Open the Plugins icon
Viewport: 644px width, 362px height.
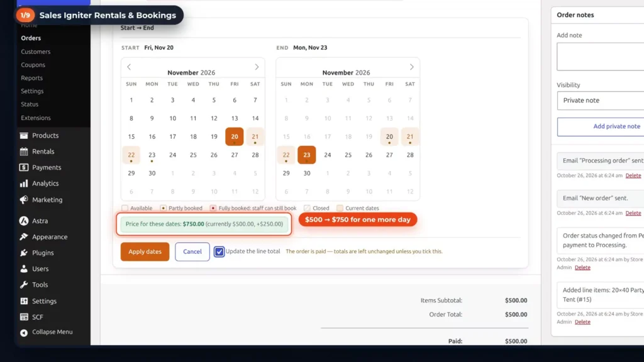tap(24, 253)
